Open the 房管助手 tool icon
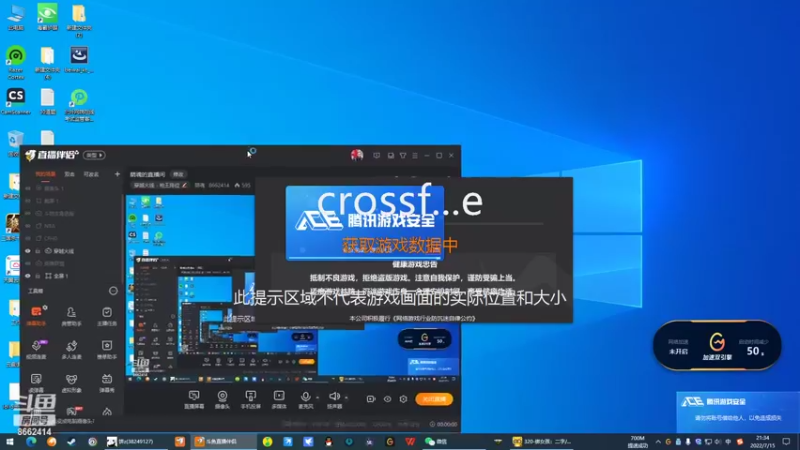The image size is (800, 450). [71, 315]
